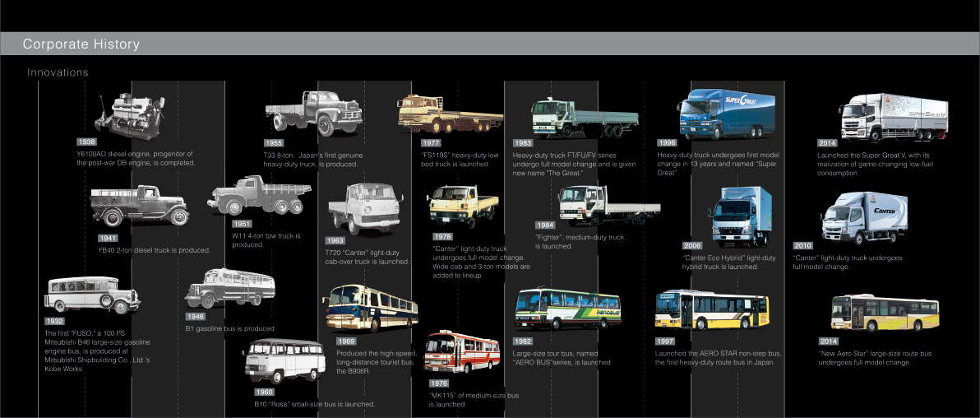980x418 pixels.
Task: Select the 1996 year marker
Action: pos(668,142)
